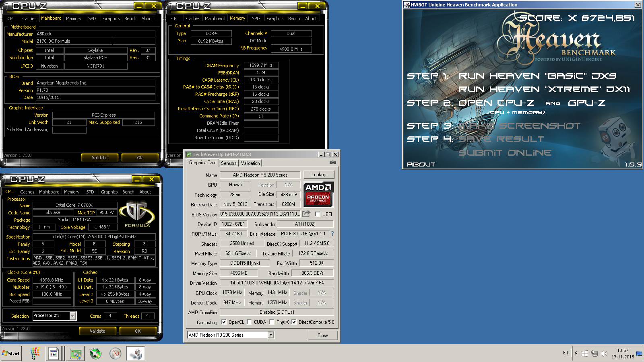Open About tab in the CPU-Z CPU window
This screenshot has height=362, width=644.
tap(145, 192)
